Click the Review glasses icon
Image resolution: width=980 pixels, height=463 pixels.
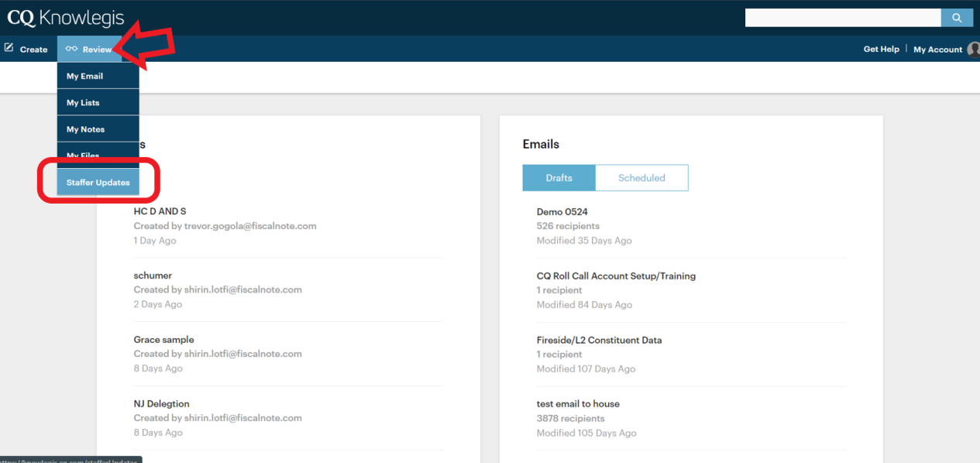[71, 49]
